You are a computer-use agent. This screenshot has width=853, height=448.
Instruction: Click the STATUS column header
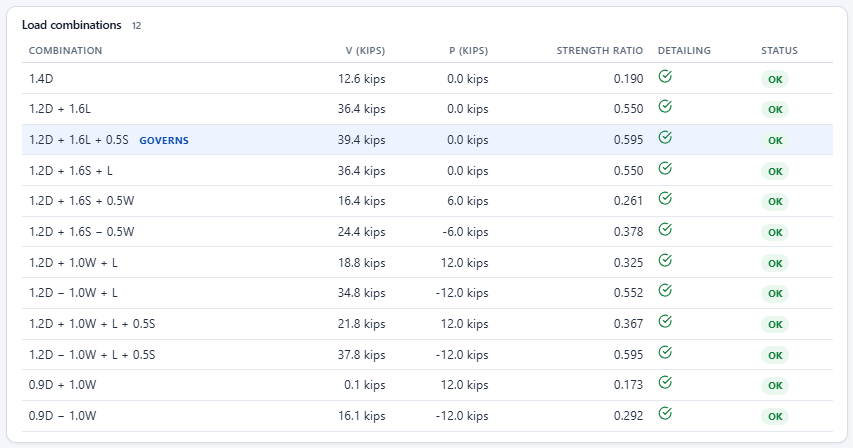tap(779, 51)
